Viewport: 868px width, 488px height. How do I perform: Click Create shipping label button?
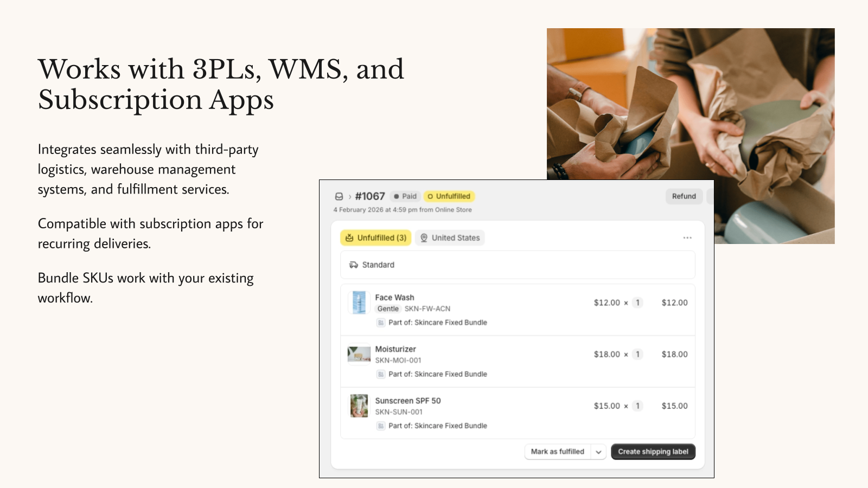pyautogui.click(x=653, y=452)
